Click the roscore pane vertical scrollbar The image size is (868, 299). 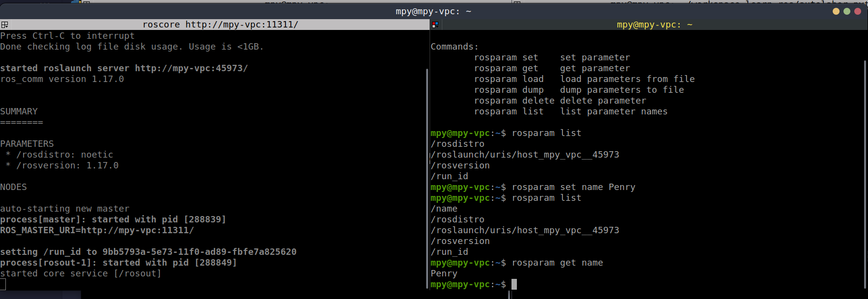tap(427, 177)
